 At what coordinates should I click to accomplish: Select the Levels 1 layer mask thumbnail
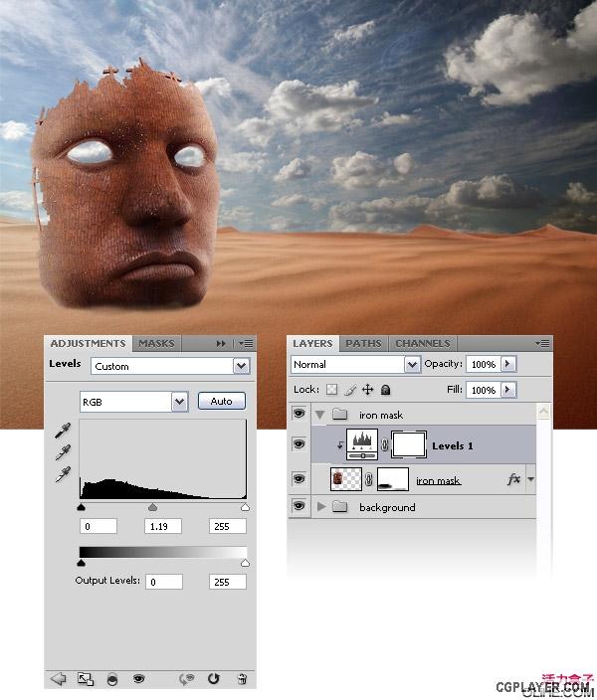point(408,444)
